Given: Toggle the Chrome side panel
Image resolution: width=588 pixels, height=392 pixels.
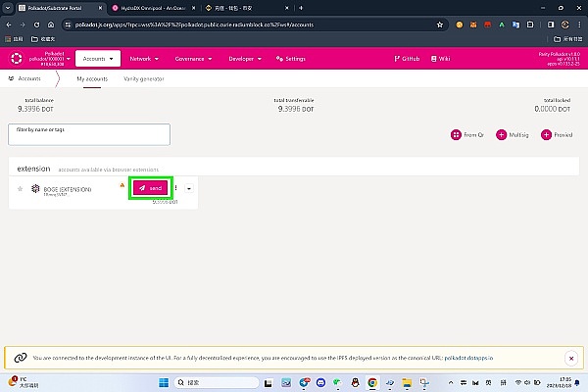Looking at the screenshot, I should (551, 24).
